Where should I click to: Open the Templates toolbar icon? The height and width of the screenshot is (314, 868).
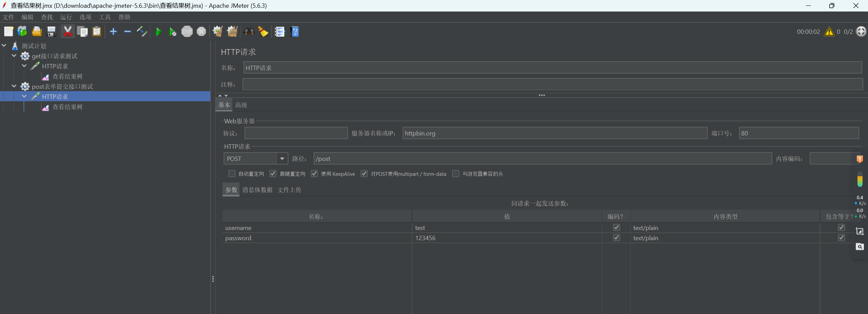22,32
